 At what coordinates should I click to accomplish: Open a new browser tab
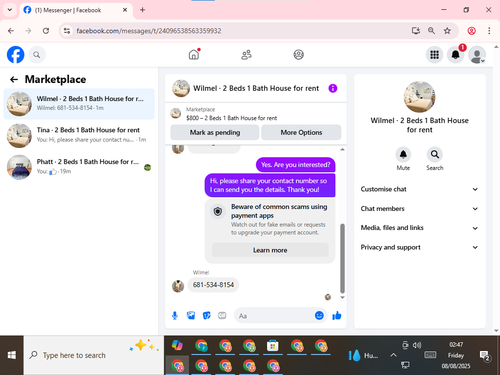(142, 10)
